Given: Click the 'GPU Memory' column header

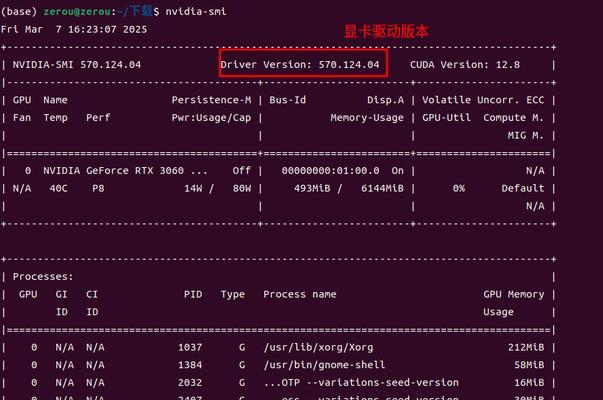Looking at the screenshot, I should (x=513, y=294).
